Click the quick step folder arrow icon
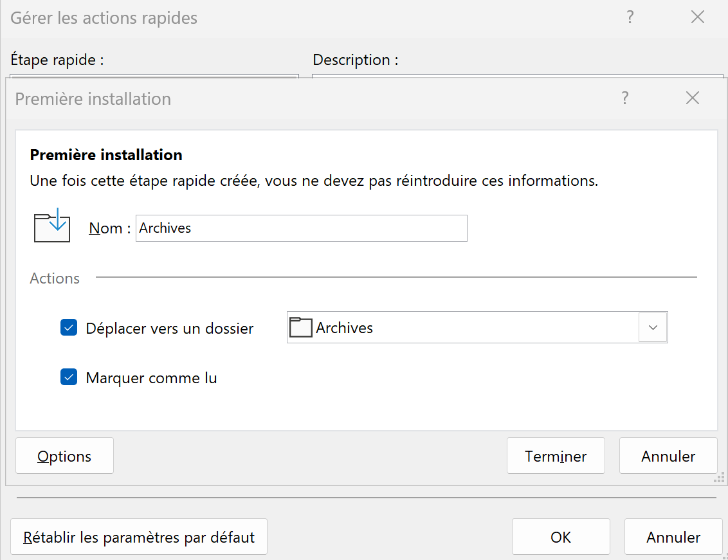The width and height of the screenshot is (728, 560). 52,225
